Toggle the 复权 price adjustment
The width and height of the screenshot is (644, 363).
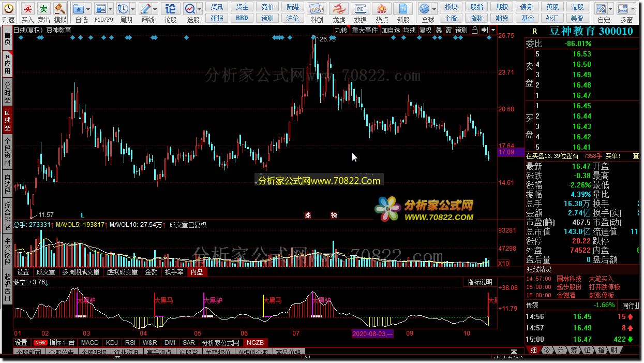pos(426,30)
